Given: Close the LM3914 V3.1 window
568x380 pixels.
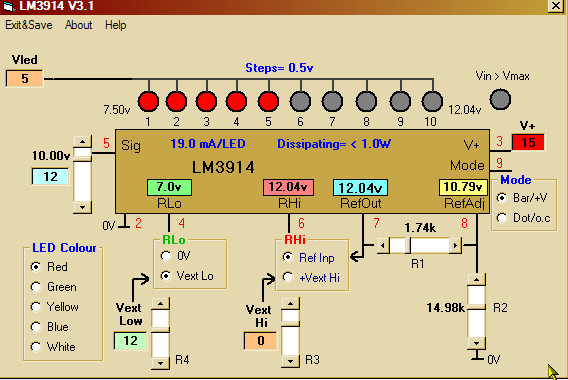Looking at the screenshot, I should point(556,6).
